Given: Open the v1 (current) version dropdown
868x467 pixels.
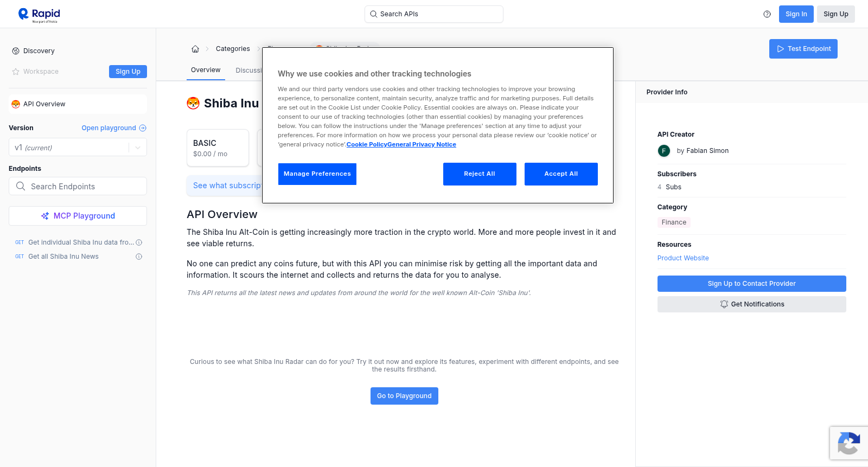Looking at the screenshot, I should [x=78, y=148].
